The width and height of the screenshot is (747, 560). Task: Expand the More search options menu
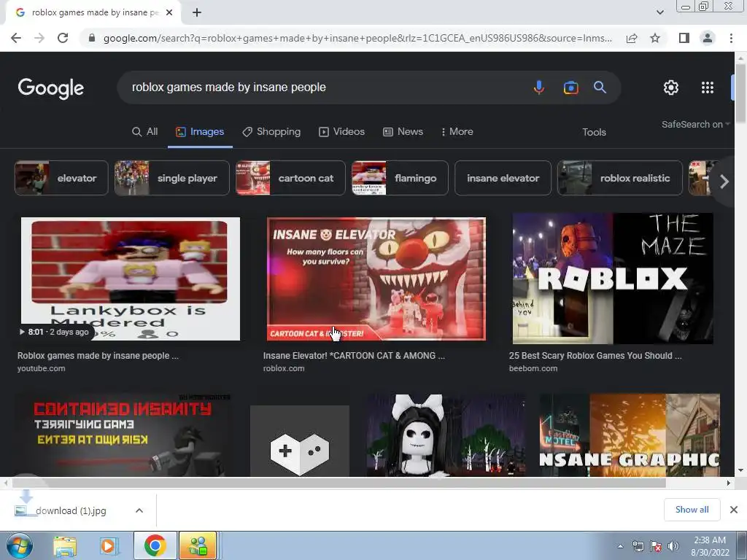[x=457, y=132]
